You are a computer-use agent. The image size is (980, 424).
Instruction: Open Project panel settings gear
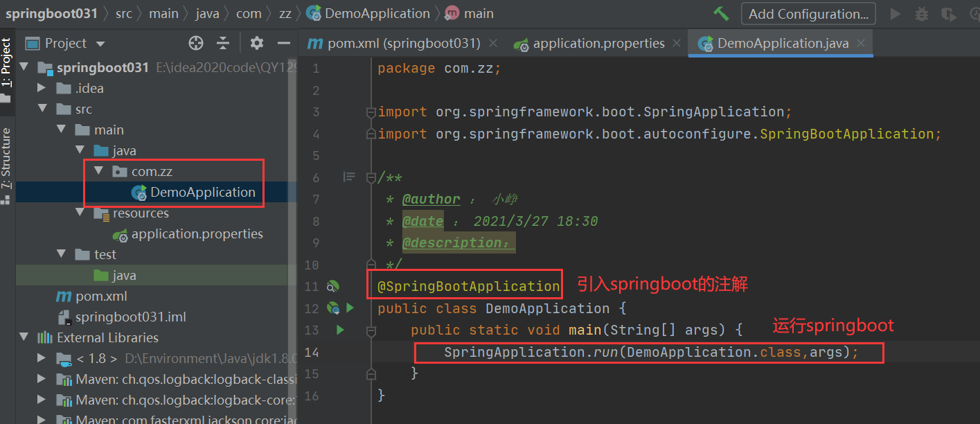pos(257,43)
